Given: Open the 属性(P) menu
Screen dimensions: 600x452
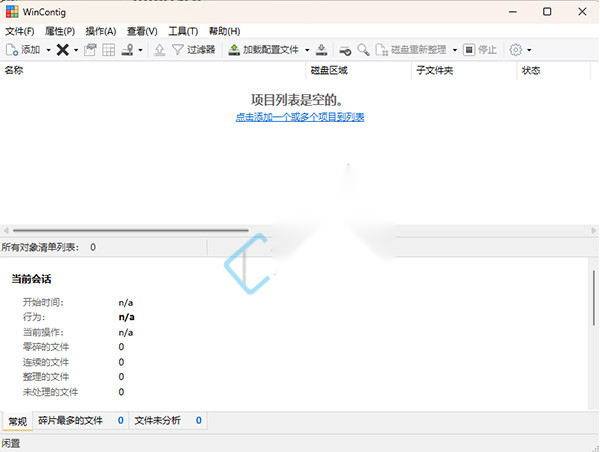Looking at the screenshot, I should coord(60,31).
